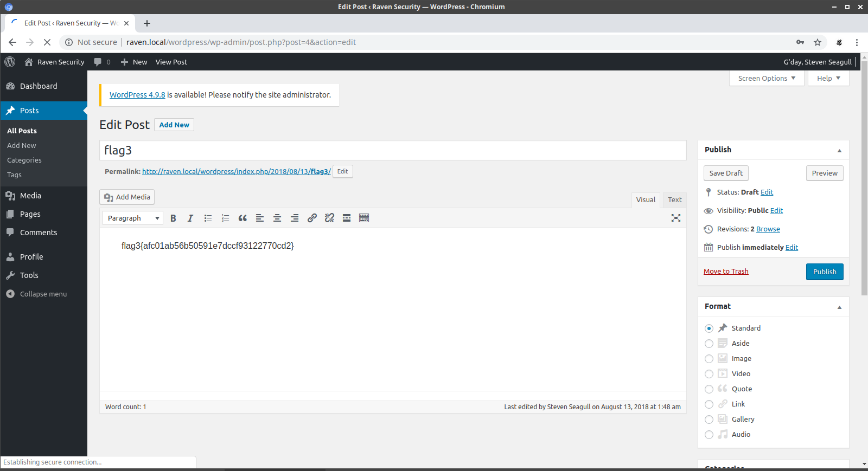This screenshot has width=868, height=471.
Task: Expand the Help panel
Action: [828, 78]
